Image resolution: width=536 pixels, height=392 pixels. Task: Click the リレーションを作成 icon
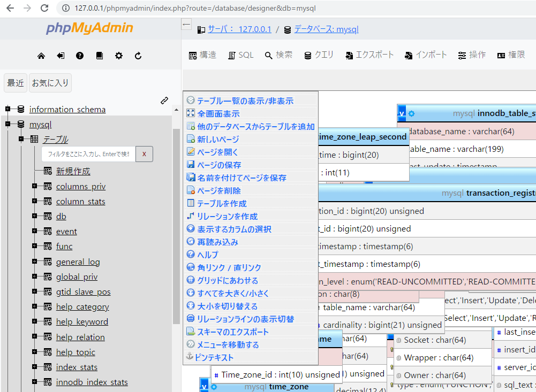(x=191, y=216)
